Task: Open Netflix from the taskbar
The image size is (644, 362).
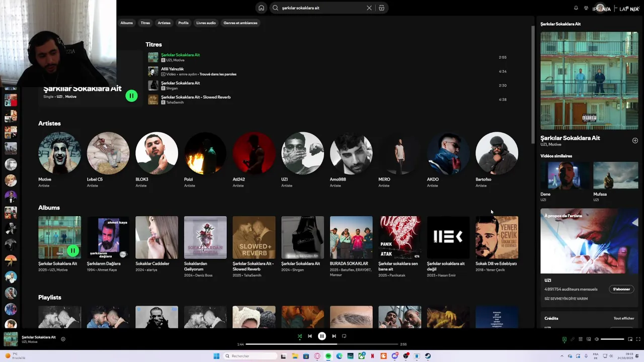Action: 372,356
